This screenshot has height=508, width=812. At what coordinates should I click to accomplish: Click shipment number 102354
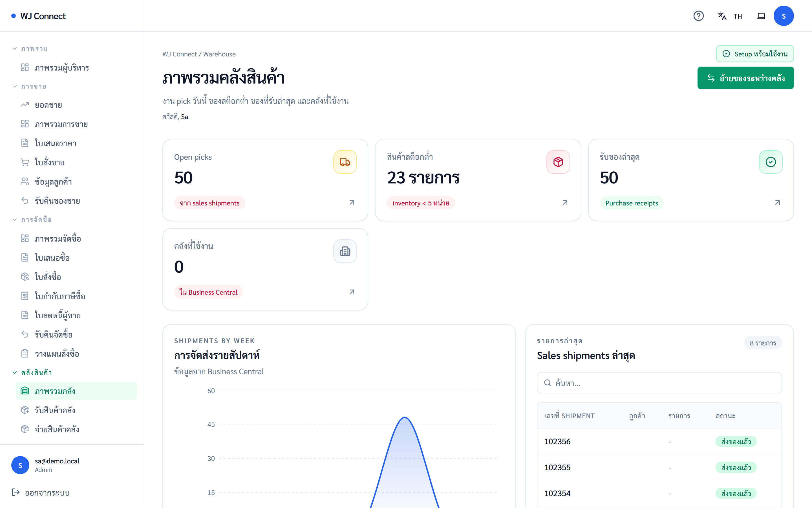coord(557,493)
